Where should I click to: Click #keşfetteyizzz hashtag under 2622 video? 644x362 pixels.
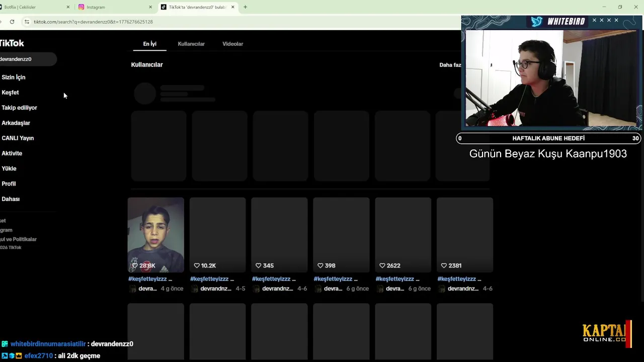tap(395, 279)
